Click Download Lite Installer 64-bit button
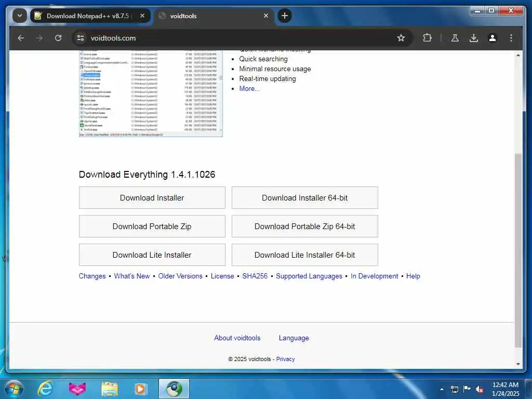 (304, 255)
